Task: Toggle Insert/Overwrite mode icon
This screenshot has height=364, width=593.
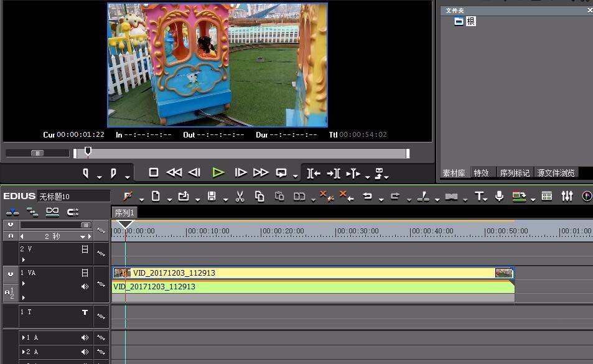Action: tap(12, 212)
